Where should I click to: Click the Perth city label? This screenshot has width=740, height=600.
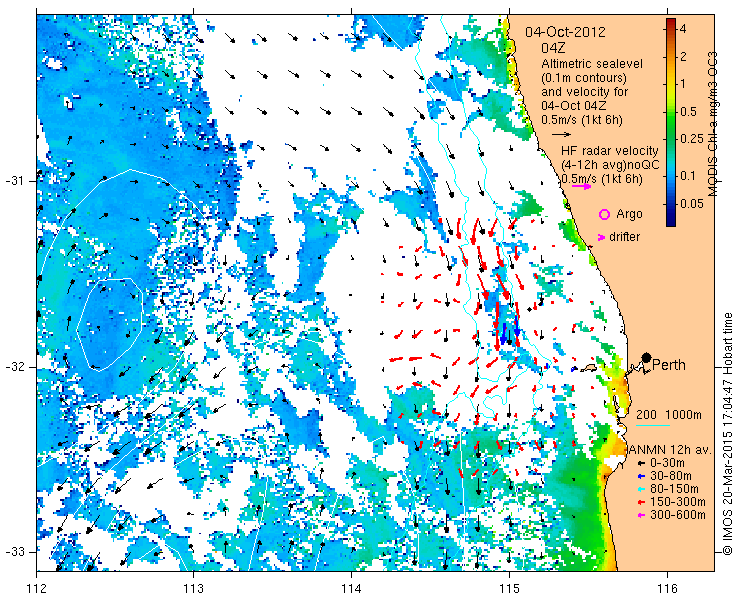click(x=669, y=365)
